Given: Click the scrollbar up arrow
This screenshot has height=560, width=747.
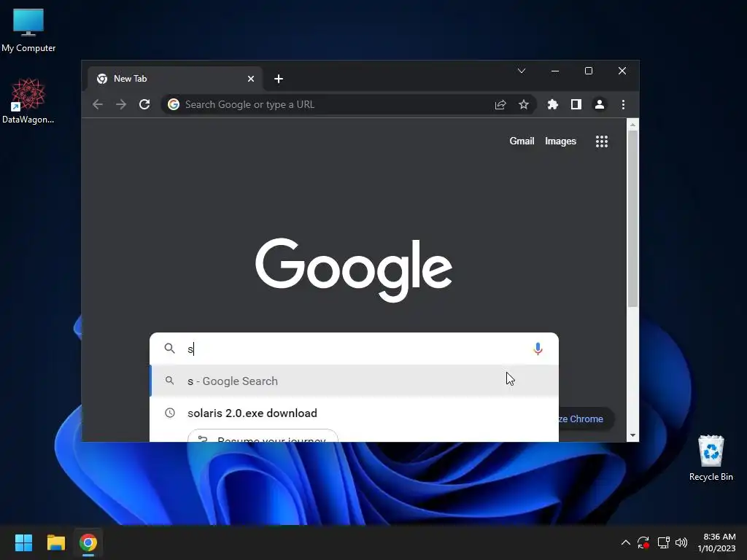Looking at the screenshot, I should click(632, 125).
